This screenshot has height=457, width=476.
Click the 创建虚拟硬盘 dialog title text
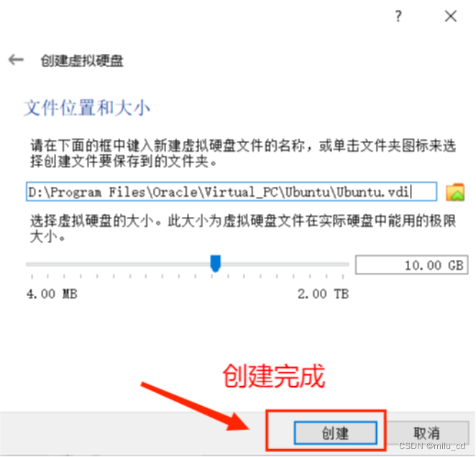click(x=82, y=60)
